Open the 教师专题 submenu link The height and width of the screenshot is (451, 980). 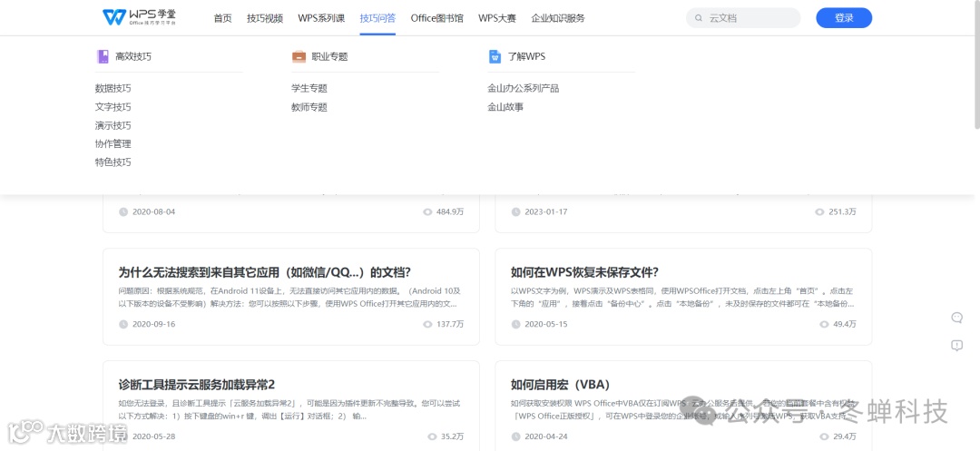pos(309,107)
